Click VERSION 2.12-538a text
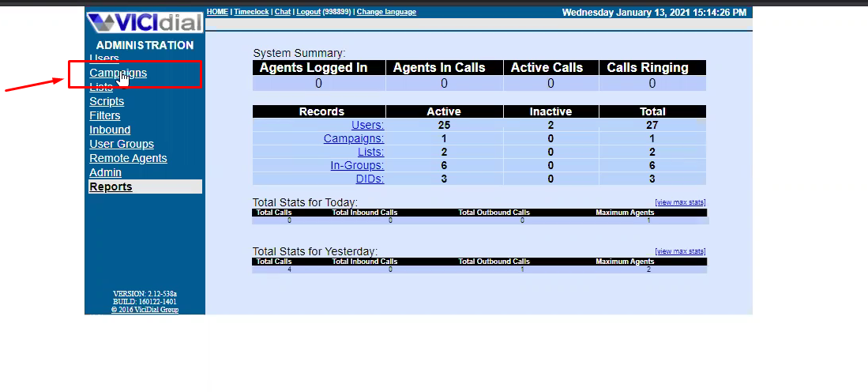 [x=145, y=293]
